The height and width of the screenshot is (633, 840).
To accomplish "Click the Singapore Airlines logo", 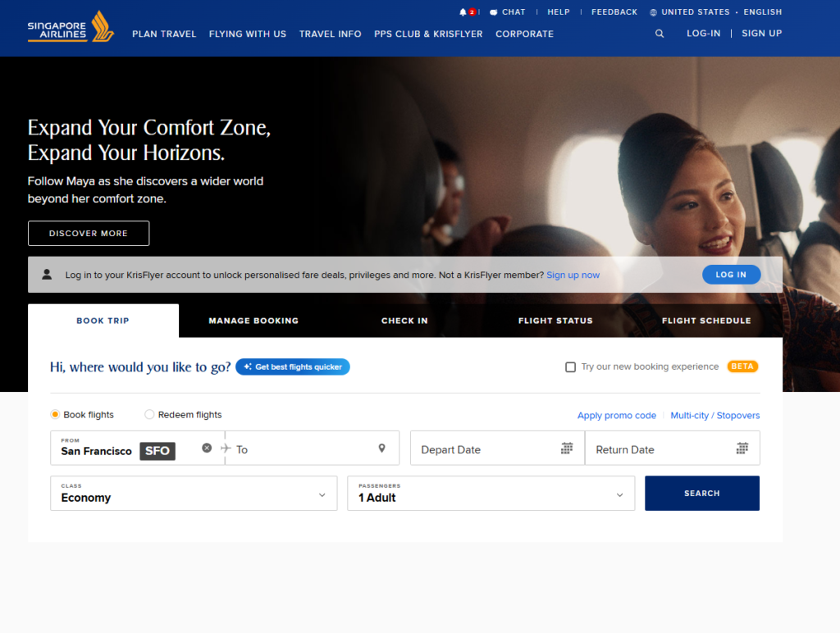I will click(70, 27).
